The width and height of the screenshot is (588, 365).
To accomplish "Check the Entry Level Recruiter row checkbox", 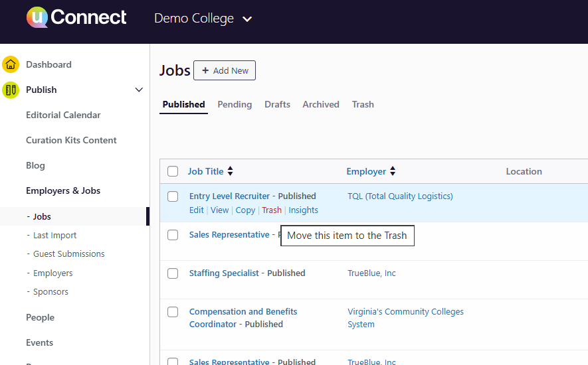I will pyautogui.click(x=173, y=196).
